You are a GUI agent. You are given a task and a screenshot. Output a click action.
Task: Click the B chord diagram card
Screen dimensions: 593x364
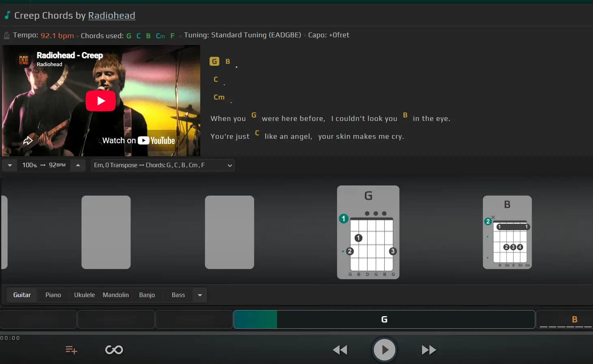pyautogui.click(x=507, y=232)
